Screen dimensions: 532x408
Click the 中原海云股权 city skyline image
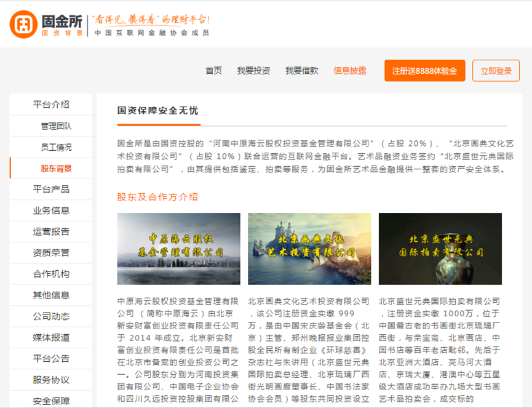point(179,249)
